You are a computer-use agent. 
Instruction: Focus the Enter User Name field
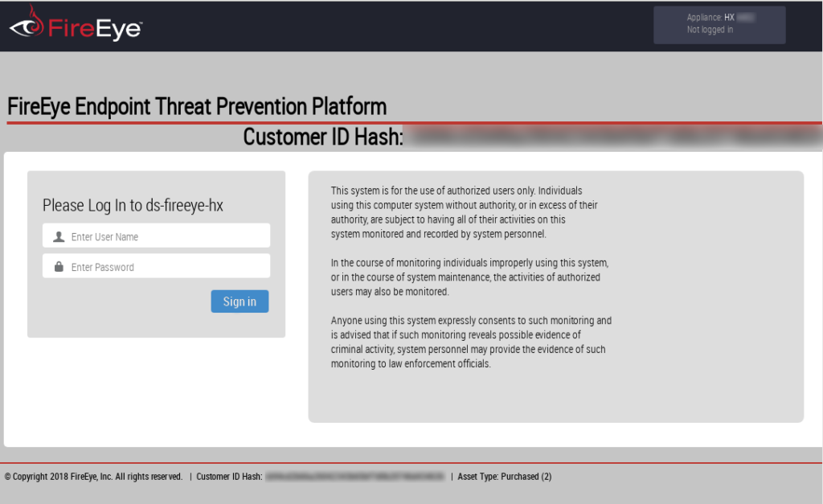(157, 236)
